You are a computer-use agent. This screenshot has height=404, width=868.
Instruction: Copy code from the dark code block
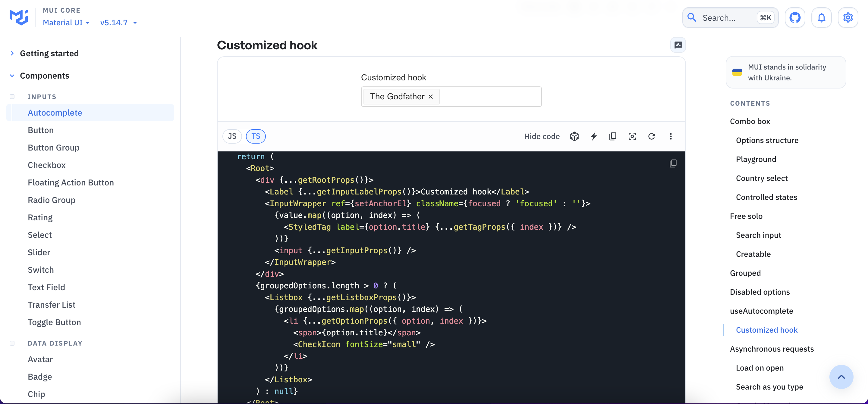(673, 163)
